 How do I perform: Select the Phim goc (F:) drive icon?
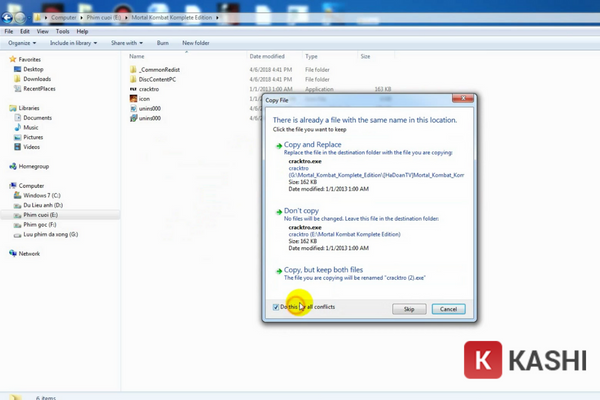[x=17, y=225]
